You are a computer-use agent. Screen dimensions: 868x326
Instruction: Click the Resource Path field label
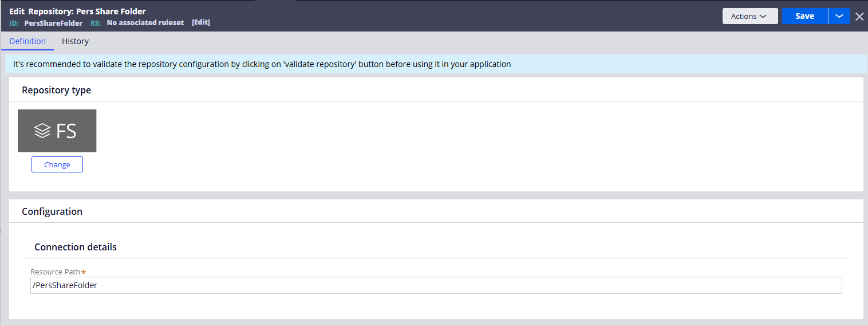click(55, 272)
